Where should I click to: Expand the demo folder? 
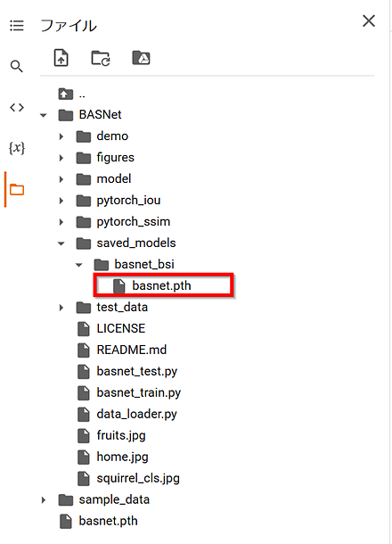[61, 136]
